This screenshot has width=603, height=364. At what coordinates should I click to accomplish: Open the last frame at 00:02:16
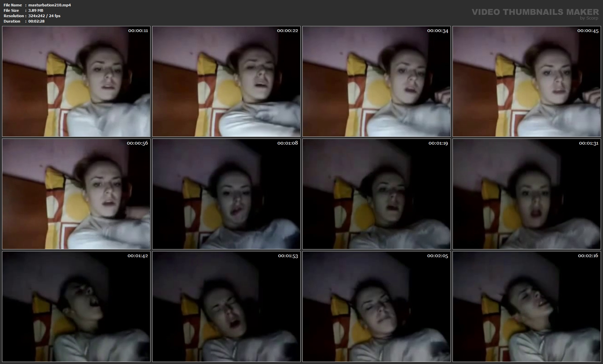point(526,306)
